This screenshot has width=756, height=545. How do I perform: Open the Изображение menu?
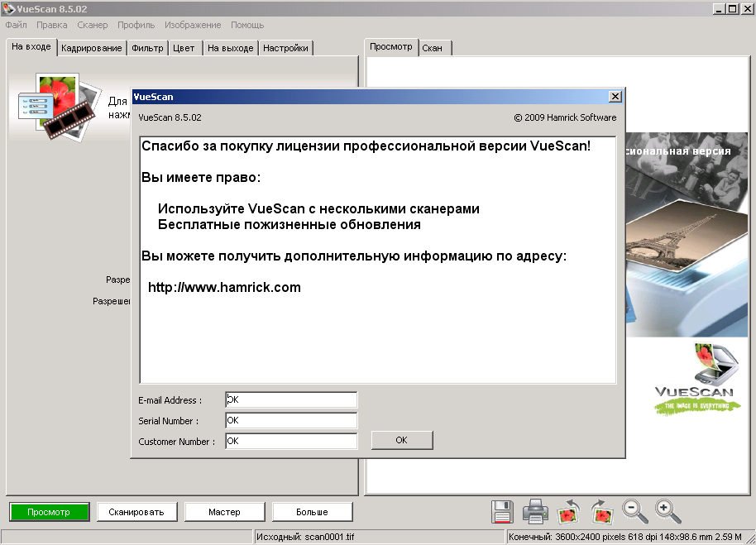[193, 25]
